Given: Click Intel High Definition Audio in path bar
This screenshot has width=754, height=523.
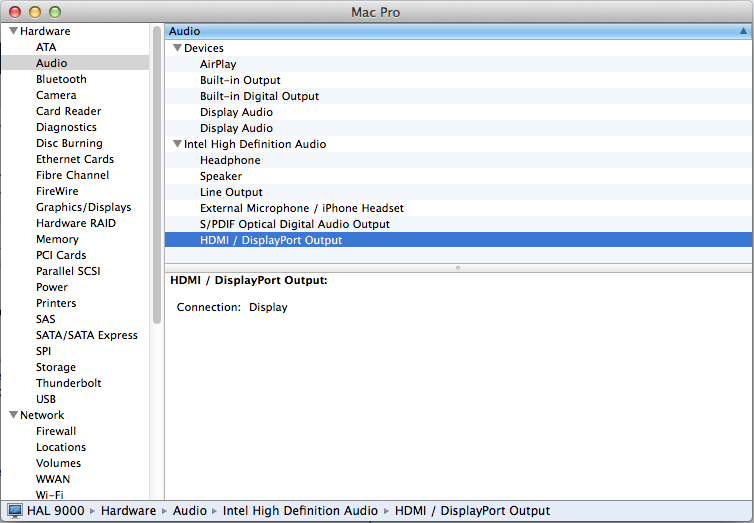Looking at the screenshot, I should coord(300,511).
